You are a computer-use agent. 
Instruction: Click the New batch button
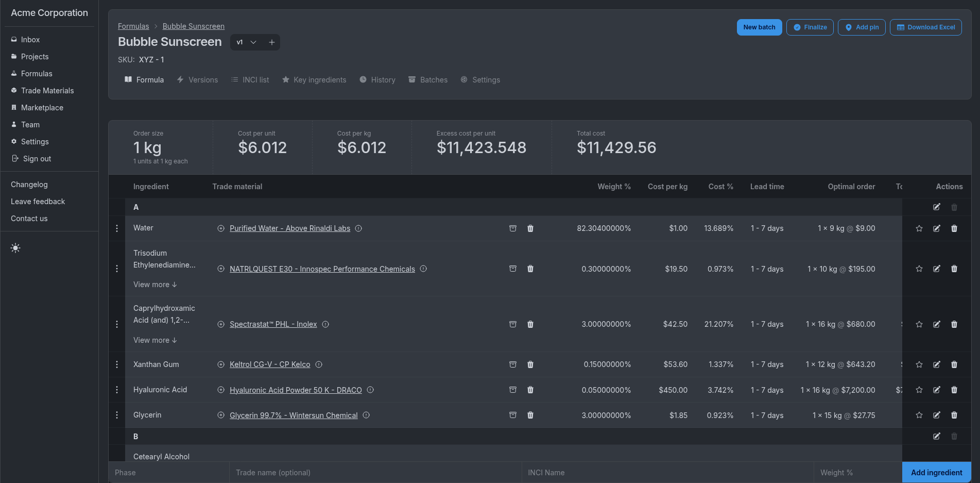click(759, 27)
